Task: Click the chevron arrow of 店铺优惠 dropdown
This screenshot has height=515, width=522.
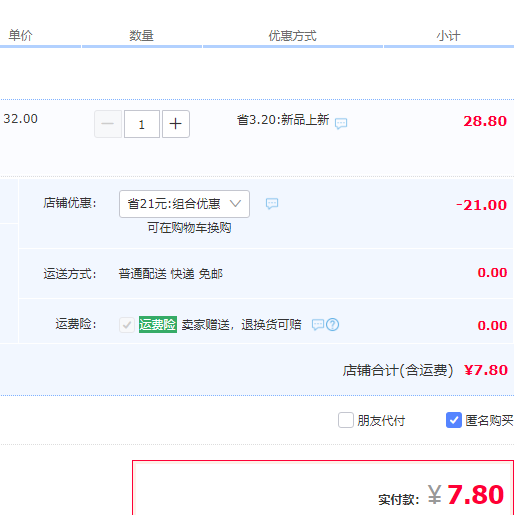Action: coord(235,203)
